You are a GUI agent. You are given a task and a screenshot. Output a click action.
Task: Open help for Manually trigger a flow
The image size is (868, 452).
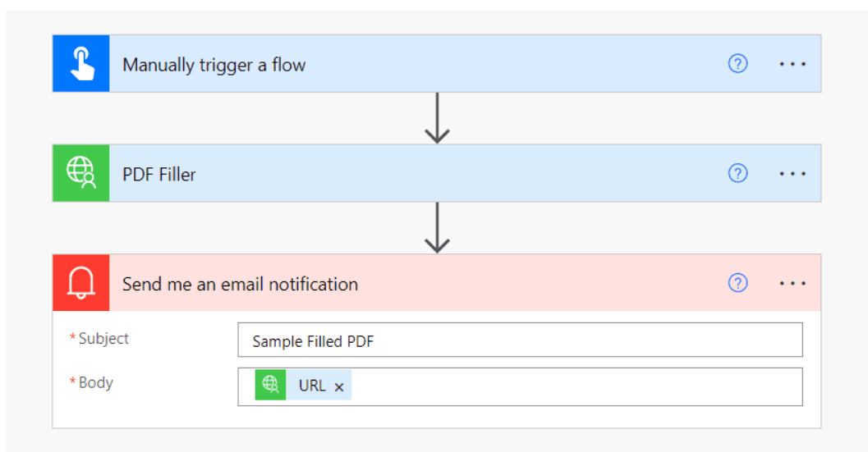[738, 64]
